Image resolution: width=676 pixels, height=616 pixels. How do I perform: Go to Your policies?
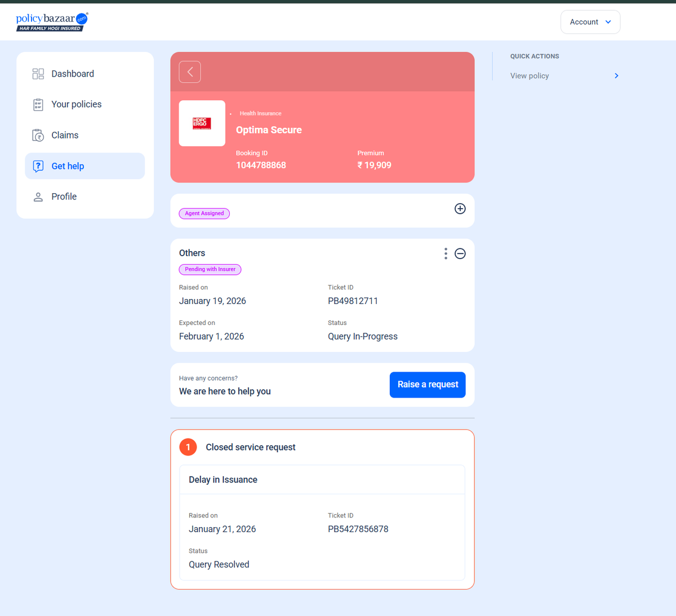pyautogui.click(x=85, y=104)
